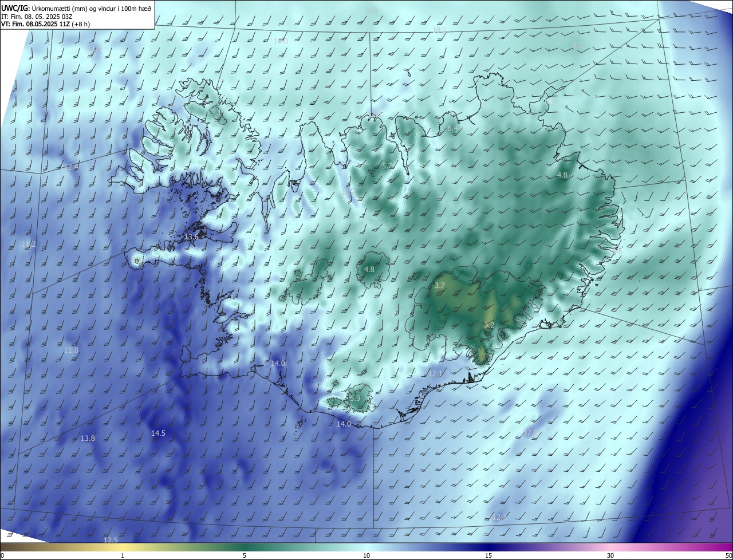Click the 12.0 value southeast of Iceland

pyautogui.click(x=530, y=433)
